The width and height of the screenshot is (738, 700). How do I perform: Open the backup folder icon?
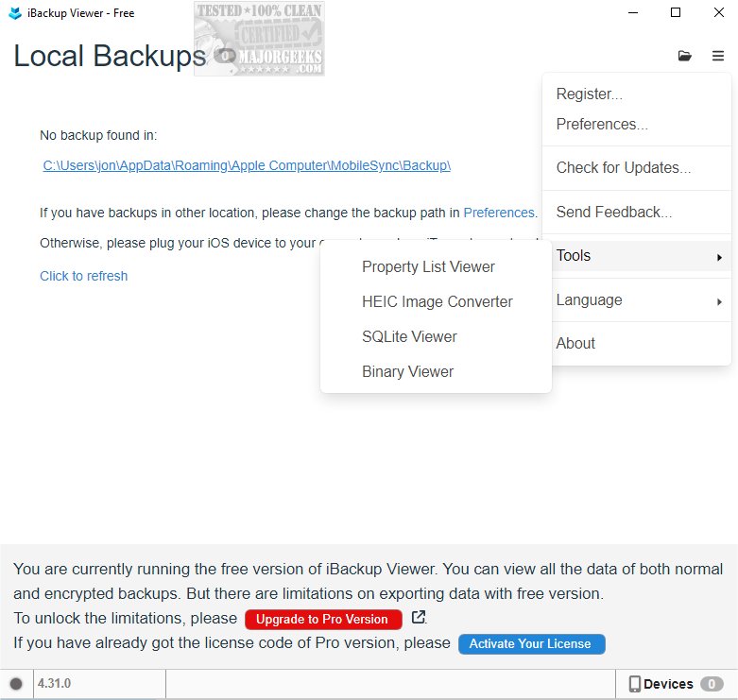(685, 56)
